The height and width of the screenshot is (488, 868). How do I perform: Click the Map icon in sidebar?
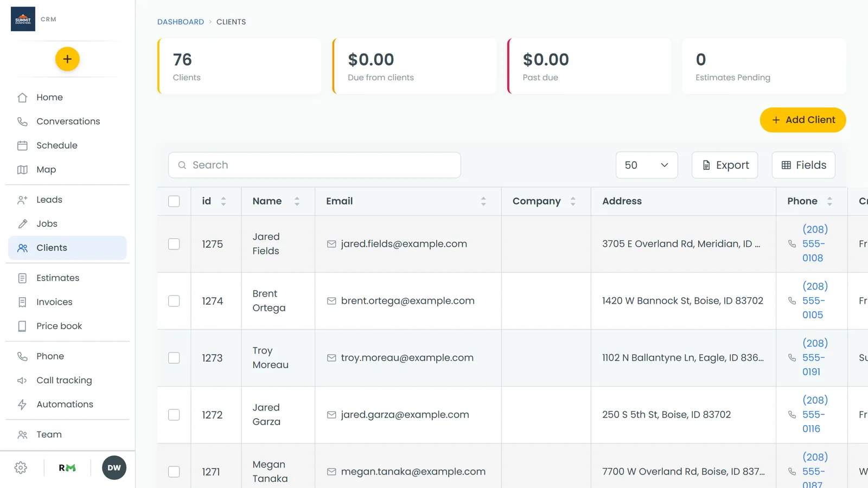22,170
